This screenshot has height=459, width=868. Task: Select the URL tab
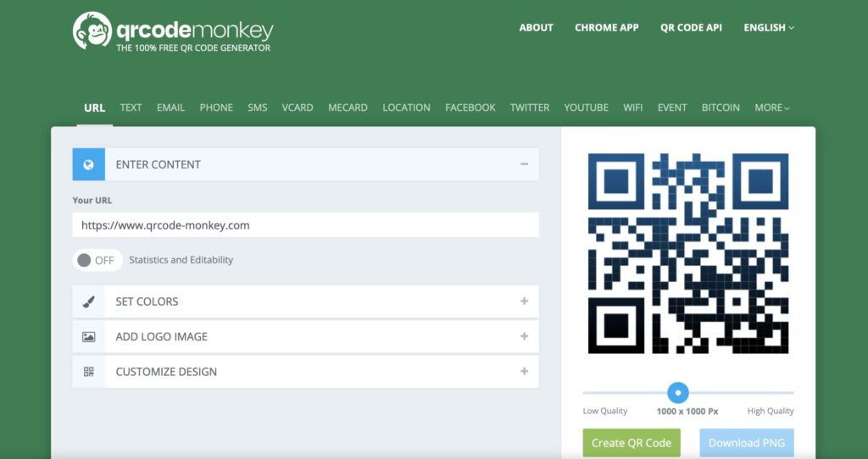[x=95, y=108]
